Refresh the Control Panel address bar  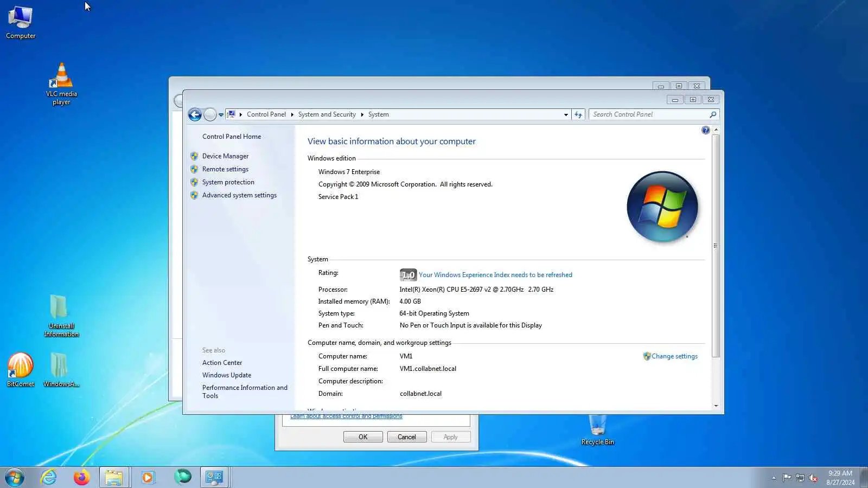(x=578, y=114)
